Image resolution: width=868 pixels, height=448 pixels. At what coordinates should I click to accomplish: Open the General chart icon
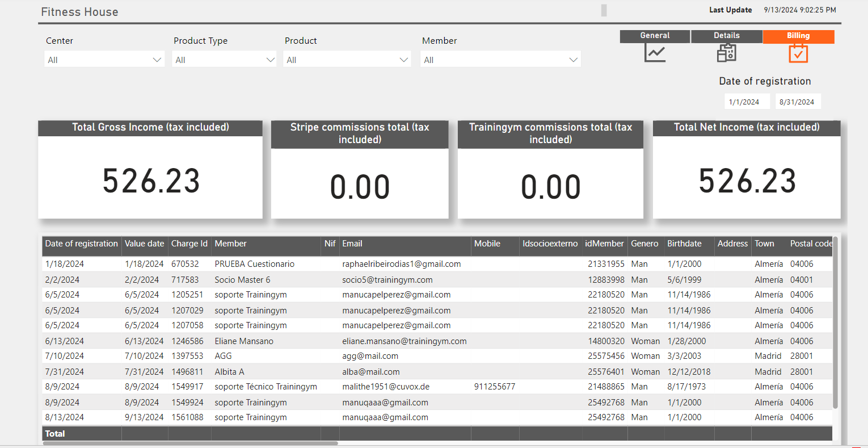tap(655, 53)
